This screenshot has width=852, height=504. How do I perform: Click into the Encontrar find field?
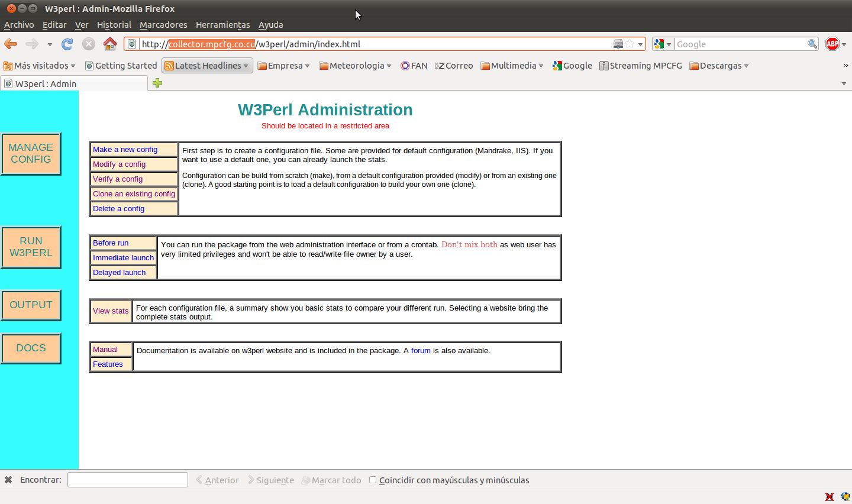(128, 480)
